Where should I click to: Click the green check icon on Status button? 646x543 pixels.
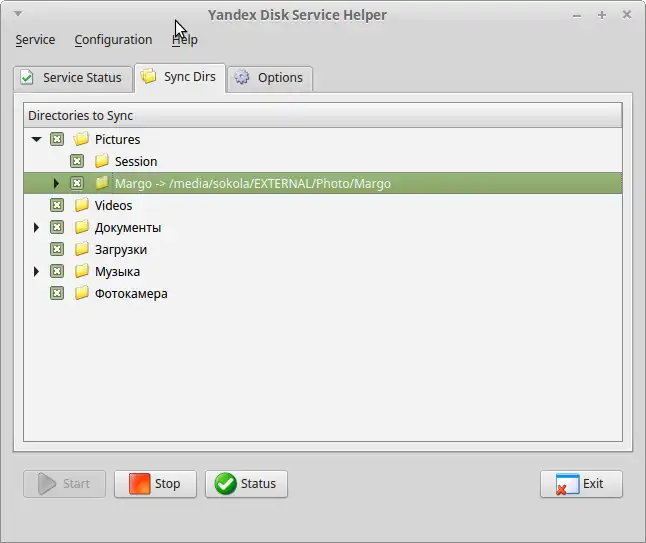[x=225, y=483]
